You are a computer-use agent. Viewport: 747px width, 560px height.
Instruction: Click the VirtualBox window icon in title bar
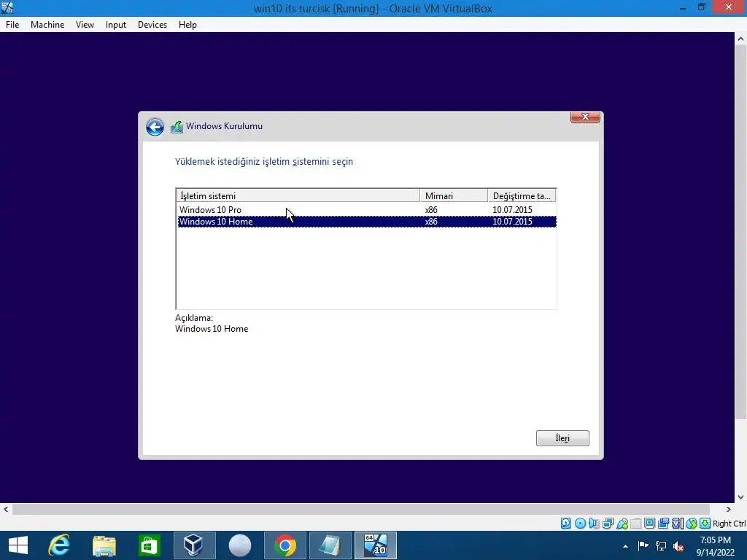(x=7, y=7)
